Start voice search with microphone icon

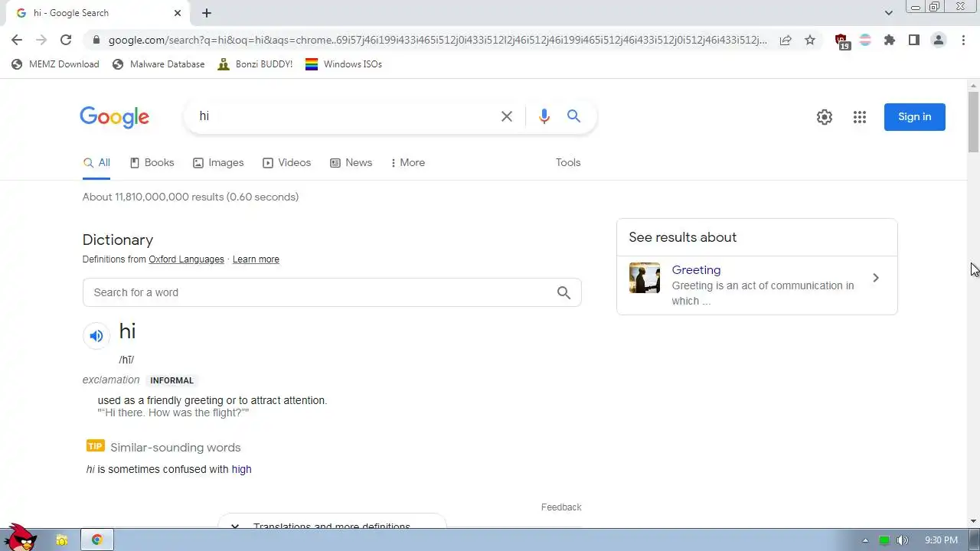pos(544,116)
